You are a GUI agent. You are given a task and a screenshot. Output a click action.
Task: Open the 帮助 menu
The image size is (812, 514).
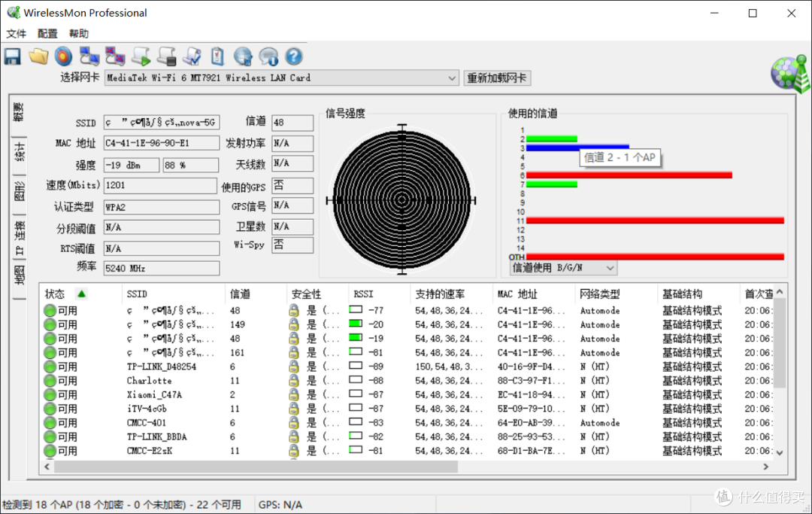tap(79, 34)
